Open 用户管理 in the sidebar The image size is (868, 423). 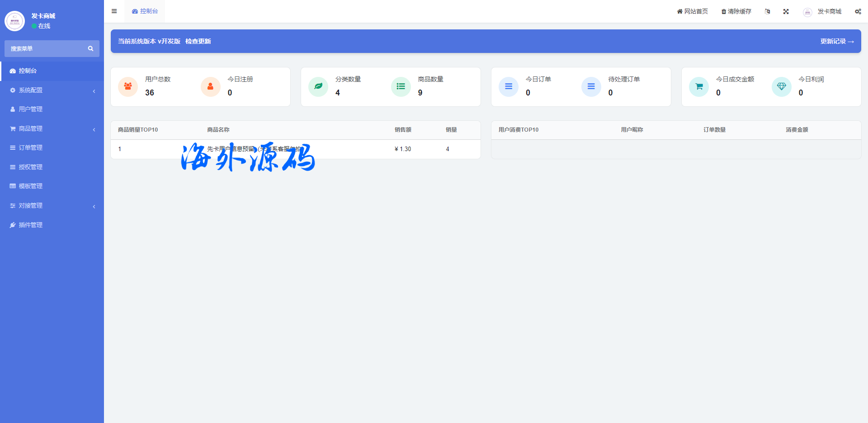click(x=31, y=109)
